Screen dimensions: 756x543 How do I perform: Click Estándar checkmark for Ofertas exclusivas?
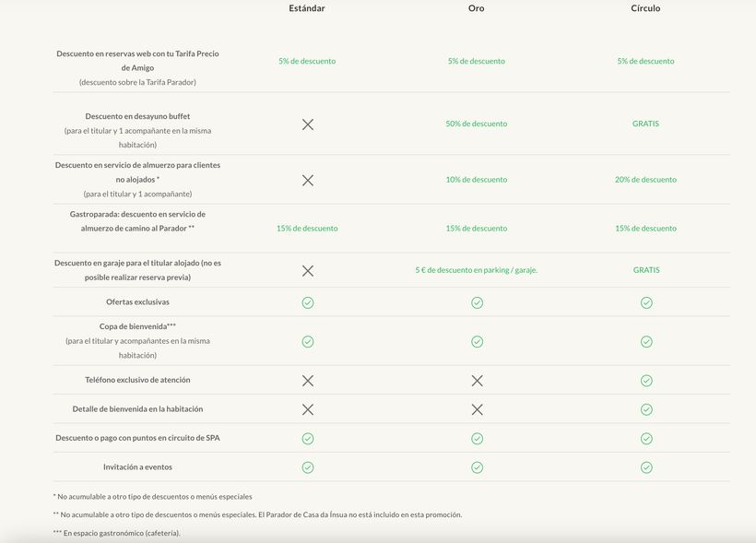point(308,302)
